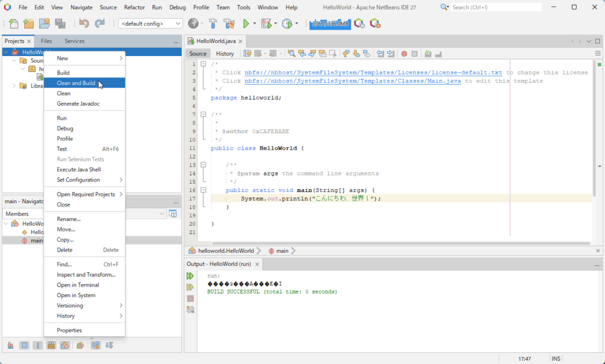Click the Clean and Build Project icon
605x364 pixels.
click(228, 24)
